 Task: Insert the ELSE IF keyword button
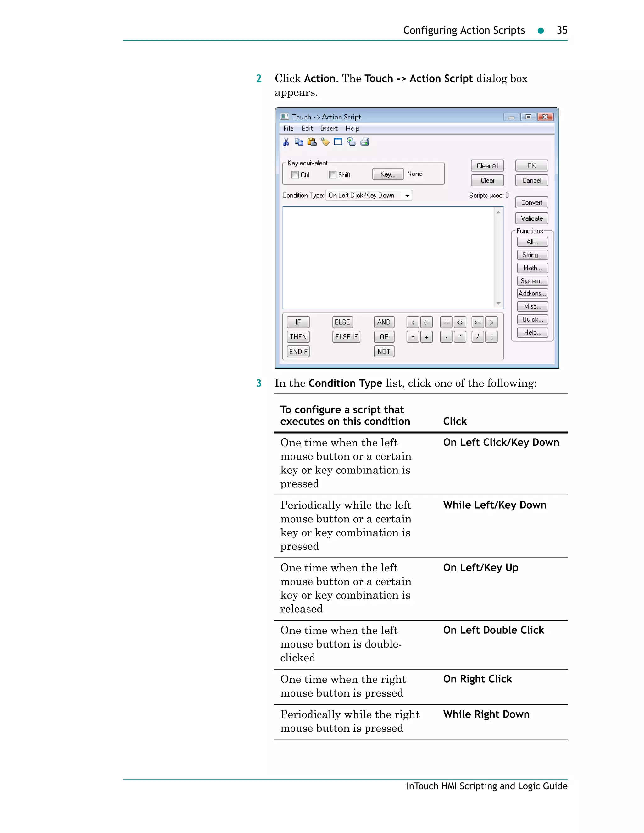[346, 337]
